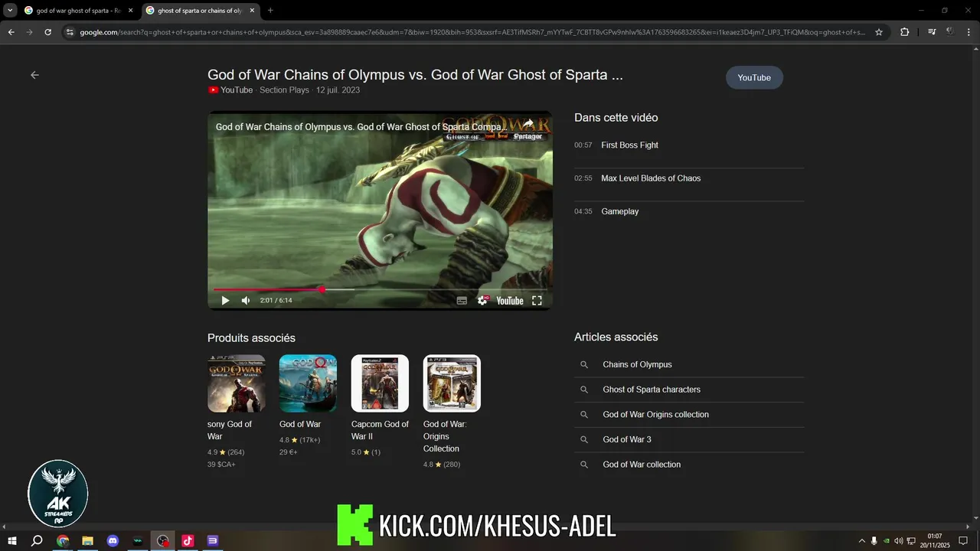Expand the system tray hidden icons chevron

[x=862, y=541]
